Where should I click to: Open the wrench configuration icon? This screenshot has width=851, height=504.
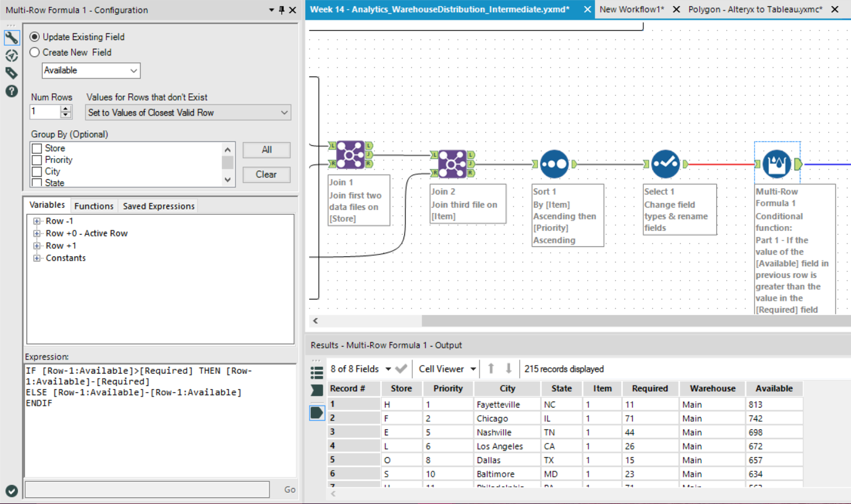coord(12,38)
